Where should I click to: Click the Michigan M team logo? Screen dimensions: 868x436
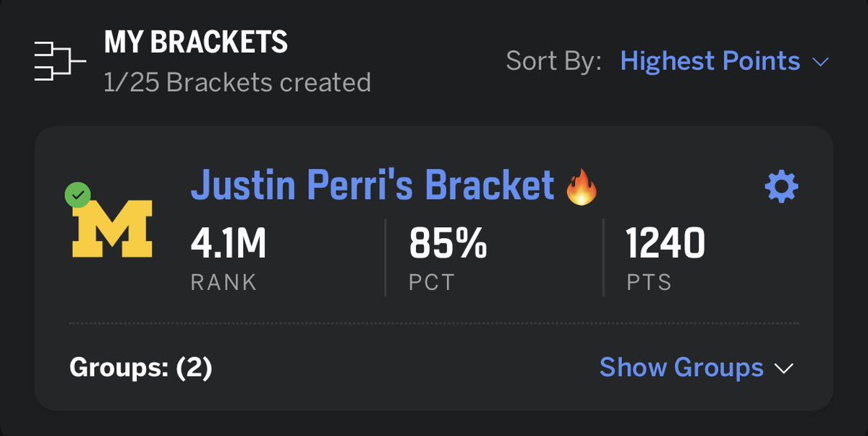[x=112, y=228]
